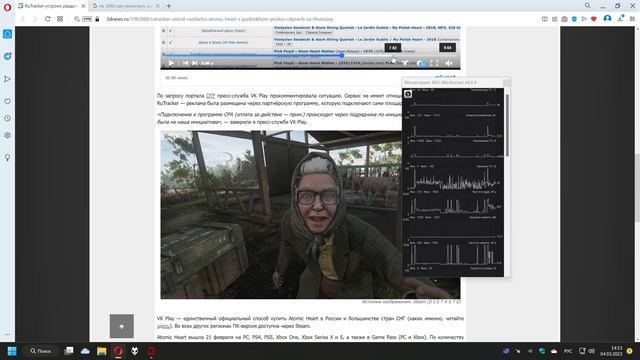Viewport: 640px width, 360px height.
Task: Open a new tab with plus button
Action: coord(169,6)
